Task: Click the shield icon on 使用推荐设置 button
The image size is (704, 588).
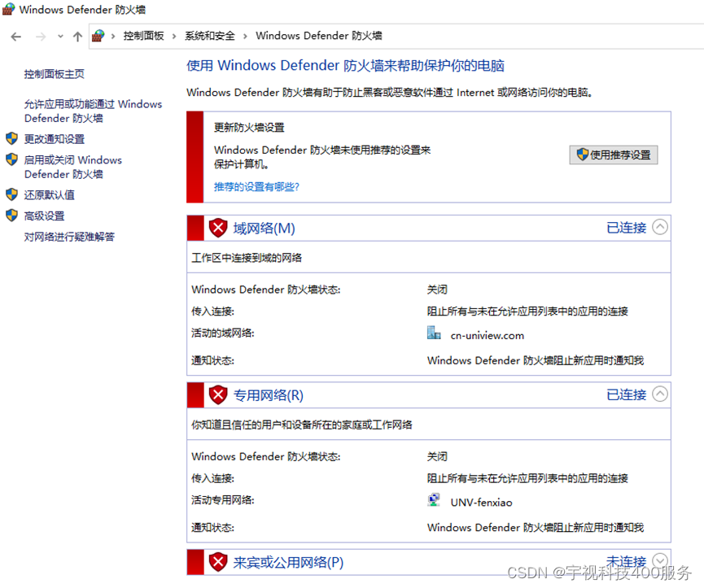Action: tap(583, 155)
